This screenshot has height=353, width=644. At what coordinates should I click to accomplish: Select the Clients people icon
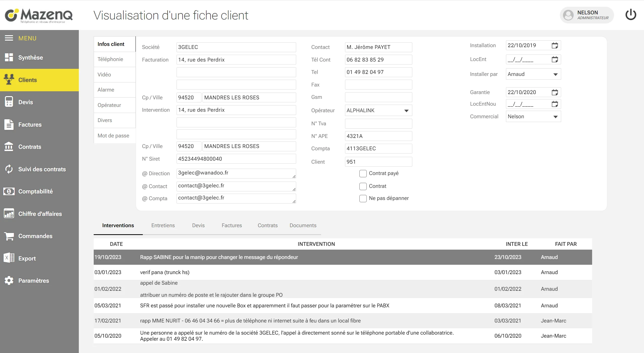[9, 79]
